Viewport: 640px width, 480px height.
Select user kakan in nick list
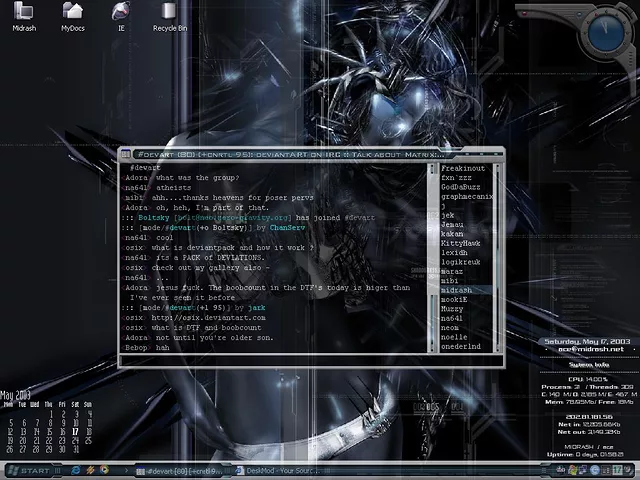(452, 234)
